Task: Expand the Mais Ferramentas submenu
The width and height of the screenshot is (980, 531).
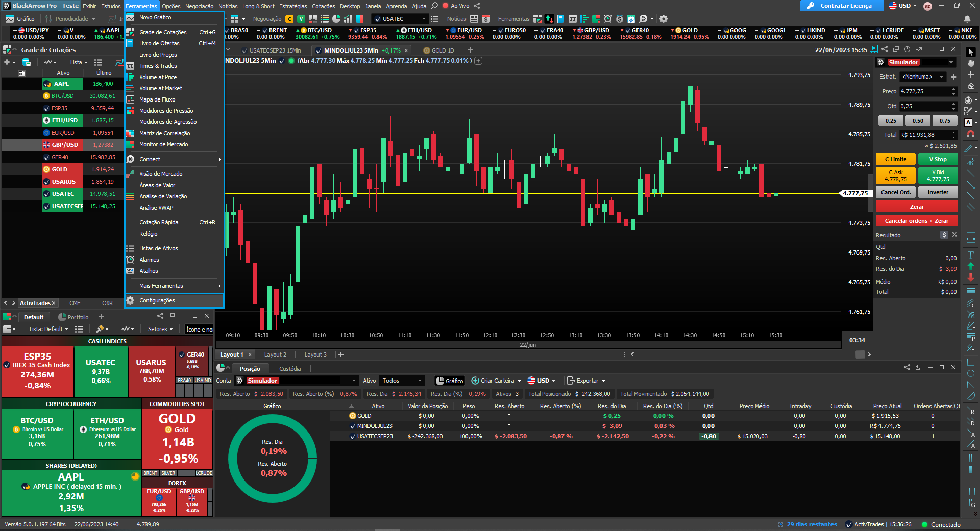Action: [174, 286]
